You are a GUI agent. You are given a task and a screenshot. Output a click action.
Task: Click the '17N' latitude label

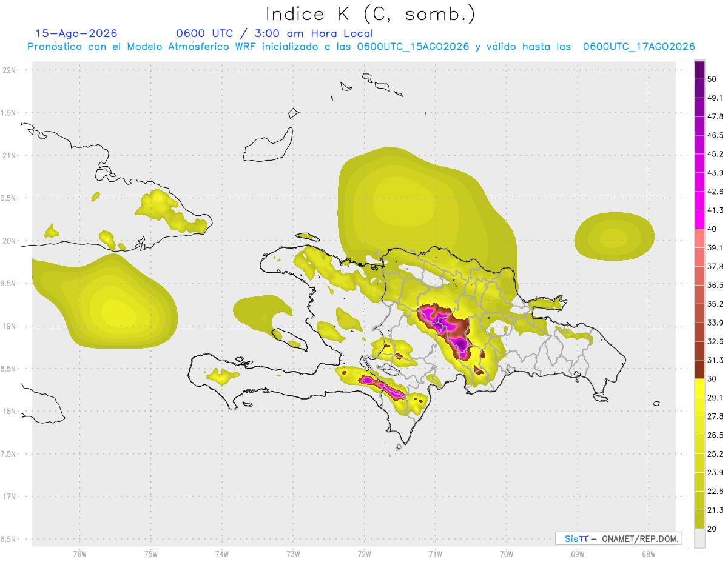click(10, 497)
